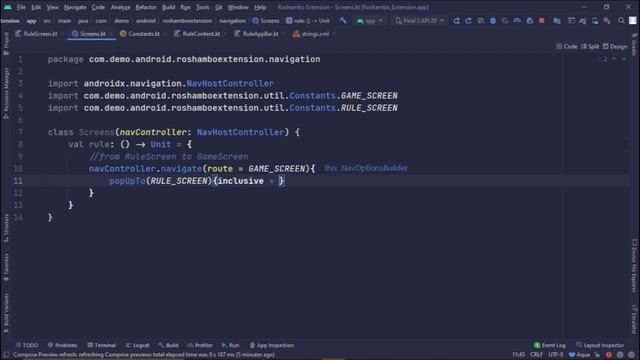Screen dimensions: 640x360
Task: Click GAME_SCREEN argument in navigate call
Action: [x=276, y=169]
